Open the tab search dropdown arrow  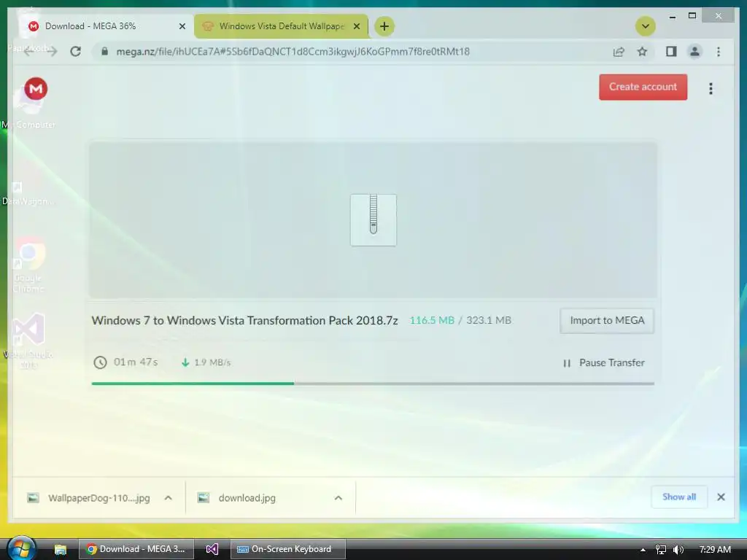646,26
